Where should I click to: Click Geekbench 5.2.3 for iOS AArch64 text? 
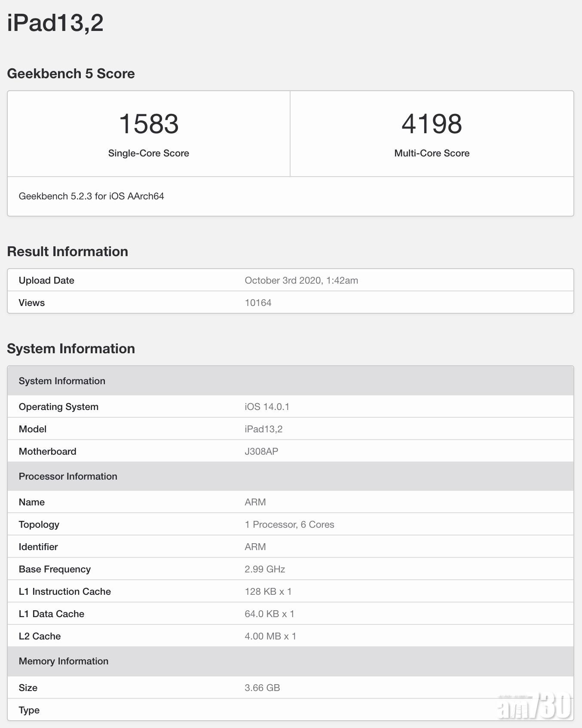91,196
